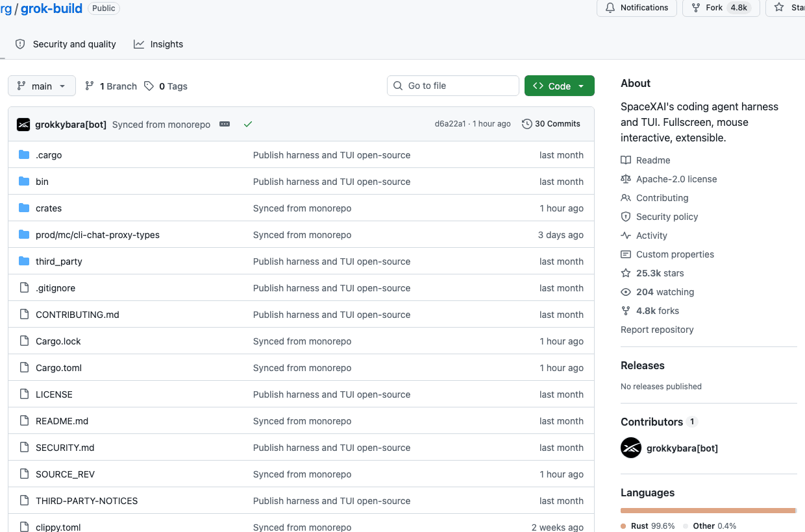Click the Cargo.lock file icon
This screenshot has height=532, width=805.
tap(24, 341)
